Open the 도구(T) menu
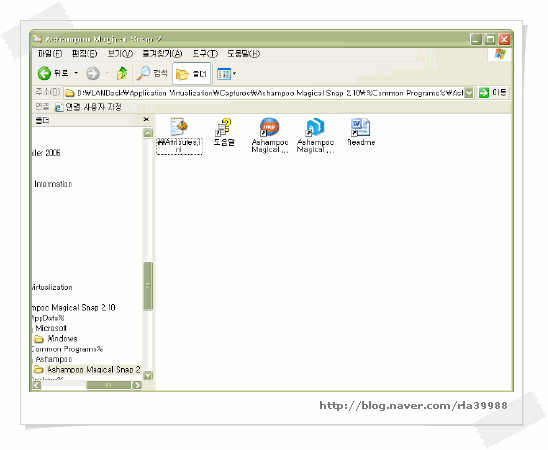This screenshot has height=450, width=548. pyautogui.click(x=205, y=53)
